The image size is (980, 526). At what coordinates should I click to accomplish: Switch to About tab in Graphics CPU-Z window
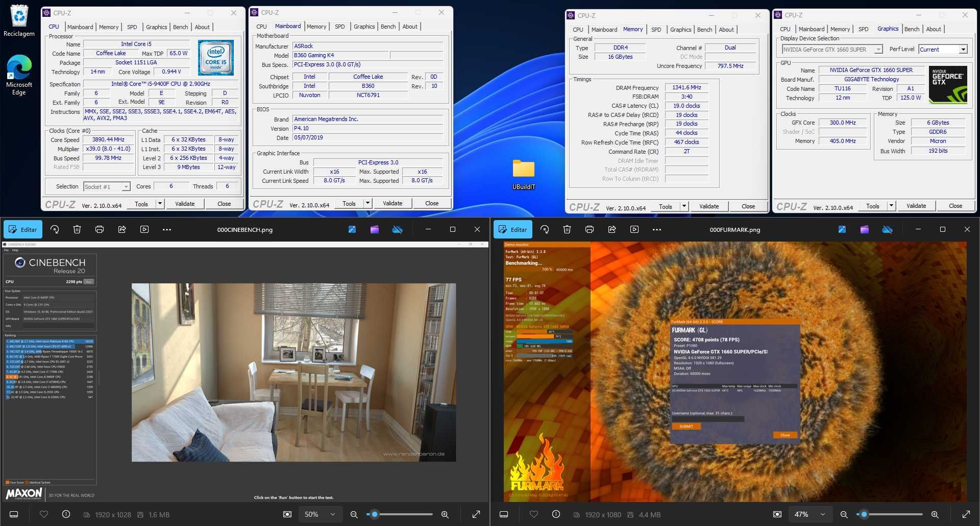pyautogui.click(x=934, y=29)
